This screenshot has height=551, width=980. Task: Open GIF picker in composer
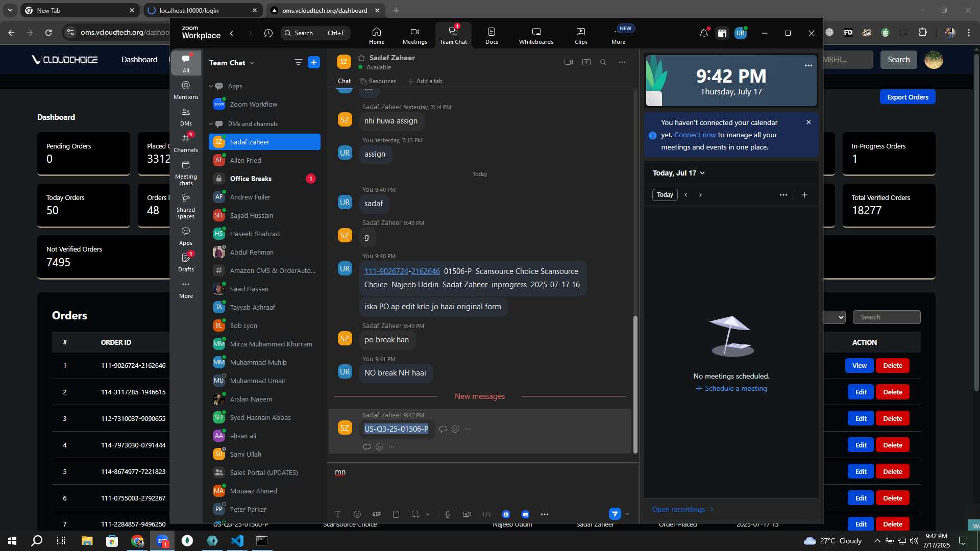[x=377, y=514]
